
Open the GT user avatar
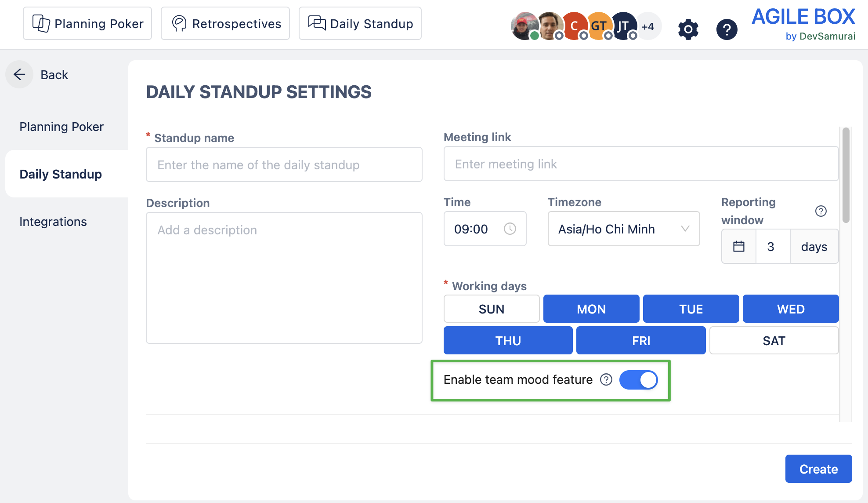click(598, 26)
